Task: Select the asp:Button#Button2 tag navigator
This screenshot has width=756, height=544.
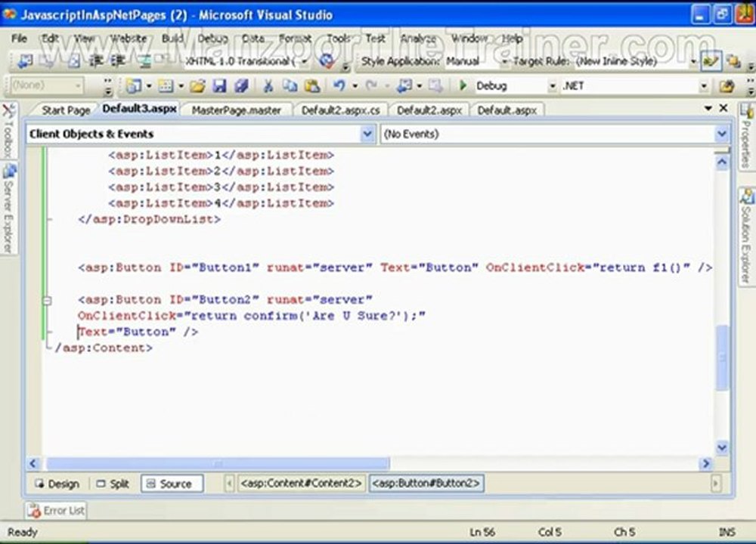Action: pos(426,483)
